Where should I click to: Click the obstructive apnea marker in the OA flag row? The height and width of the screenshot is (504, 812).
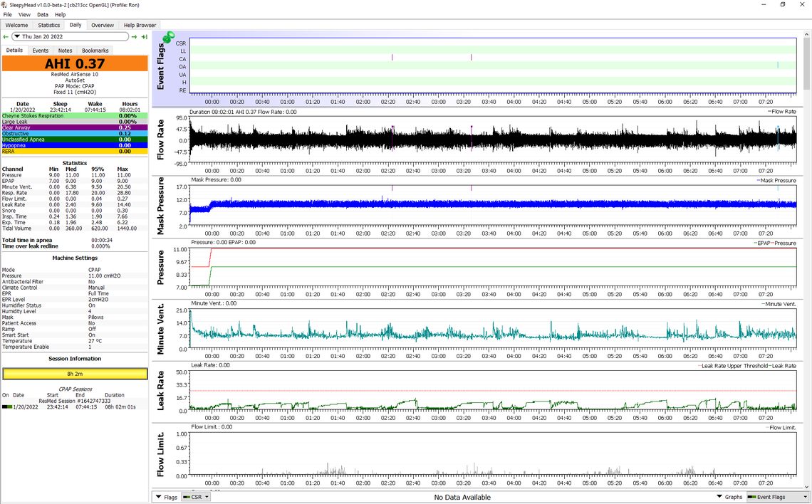(778, 65)
